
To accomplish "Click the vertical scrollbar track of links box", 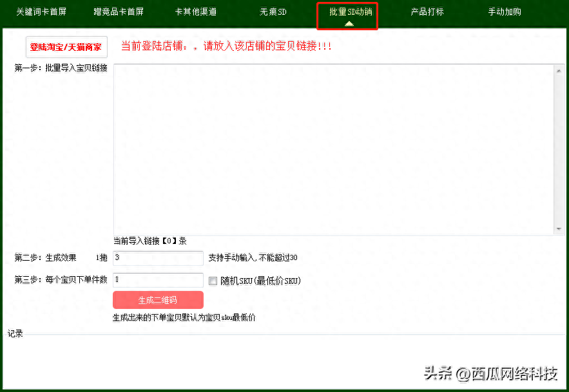I will (559, 149).
